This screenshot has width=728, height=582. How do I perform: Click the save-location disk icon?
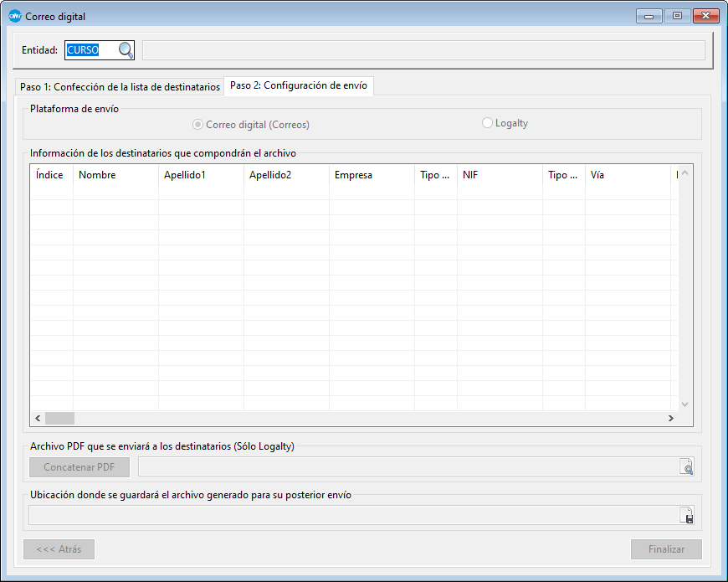point(686,516)
